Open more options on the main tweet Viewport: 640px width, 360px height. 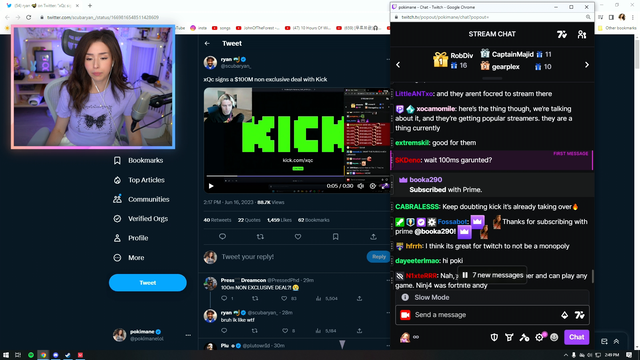click(388, 60)
